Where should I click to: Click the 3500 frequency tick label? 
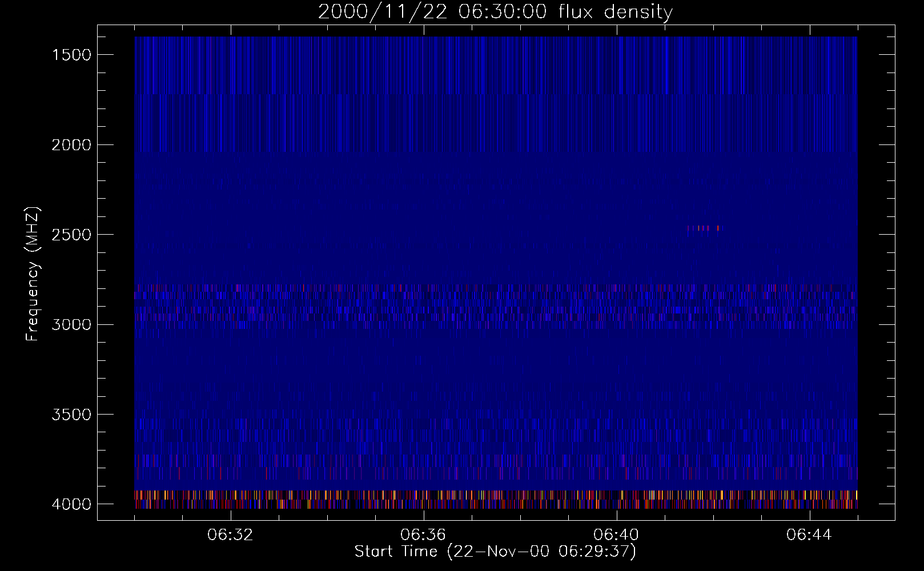(x=71, y=415)
